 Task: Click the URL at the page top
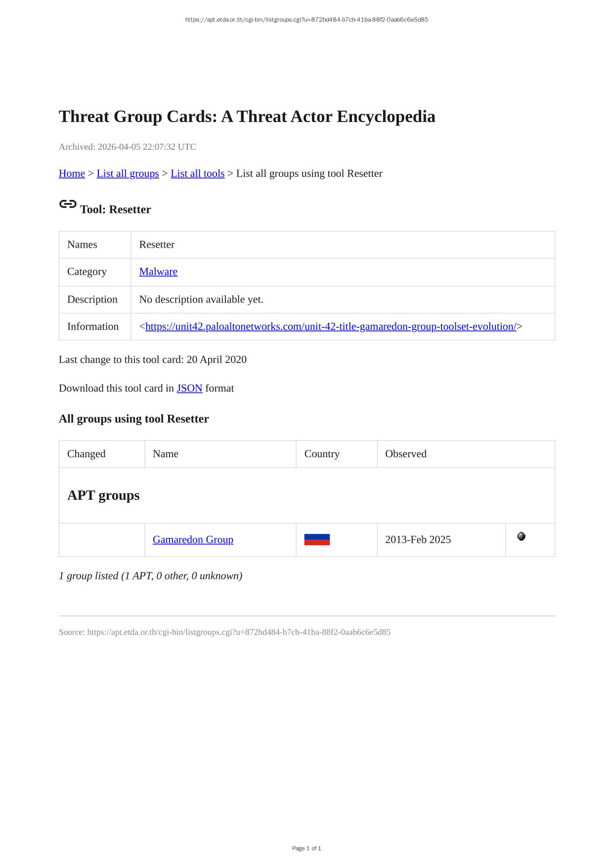click(x=307, y=20)
